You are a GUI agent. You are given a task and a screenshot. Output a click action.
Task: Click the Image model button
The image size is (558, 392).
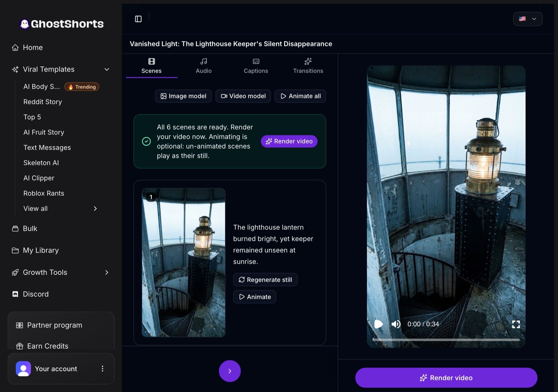coord(183,96)
